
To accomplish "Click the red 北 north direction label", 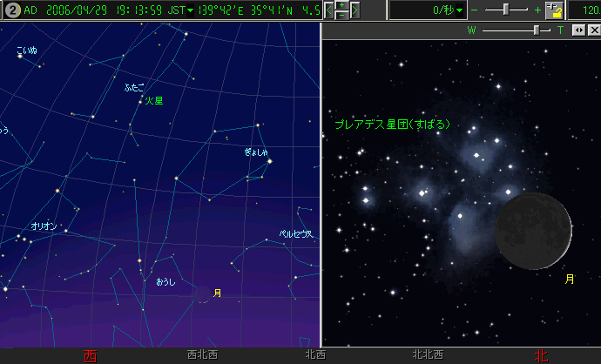I will (541, 355).
